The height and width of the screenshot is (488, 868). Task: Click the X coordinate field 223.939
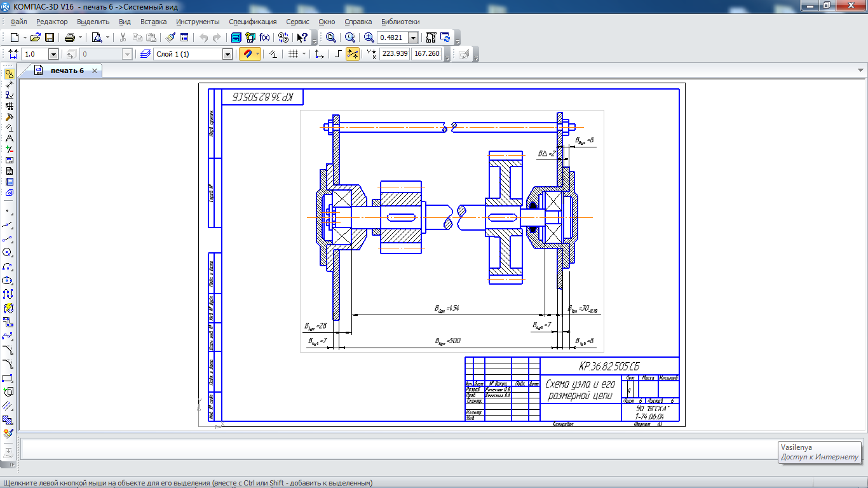(395, 54)
